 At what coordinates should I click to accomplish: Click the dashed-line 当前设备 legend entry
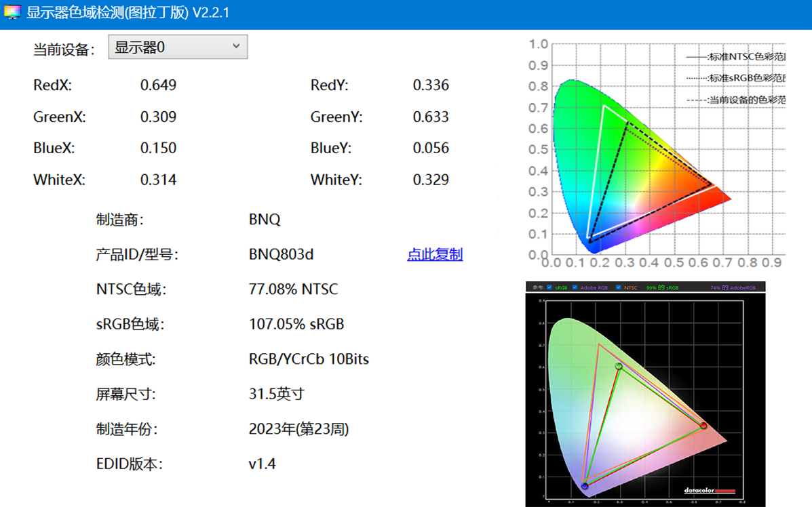(x=736, y=100)
